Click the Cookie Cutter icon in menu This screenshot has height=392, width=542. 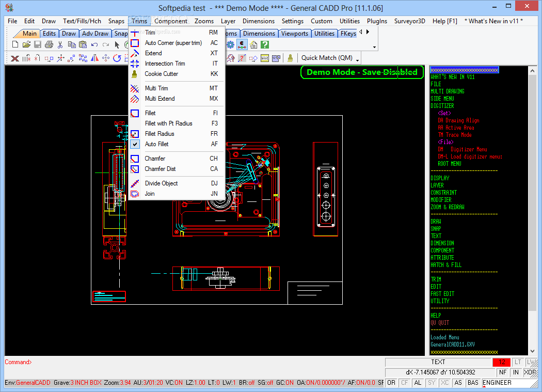click(135, 74)
